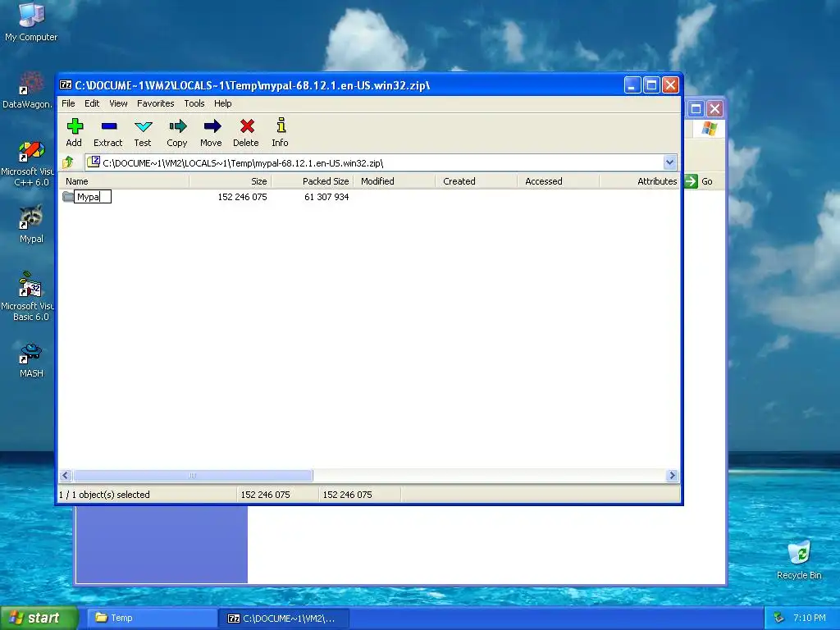Sort by the Created column header
This screenshot has height=630, width=840.
pos(477,181)
